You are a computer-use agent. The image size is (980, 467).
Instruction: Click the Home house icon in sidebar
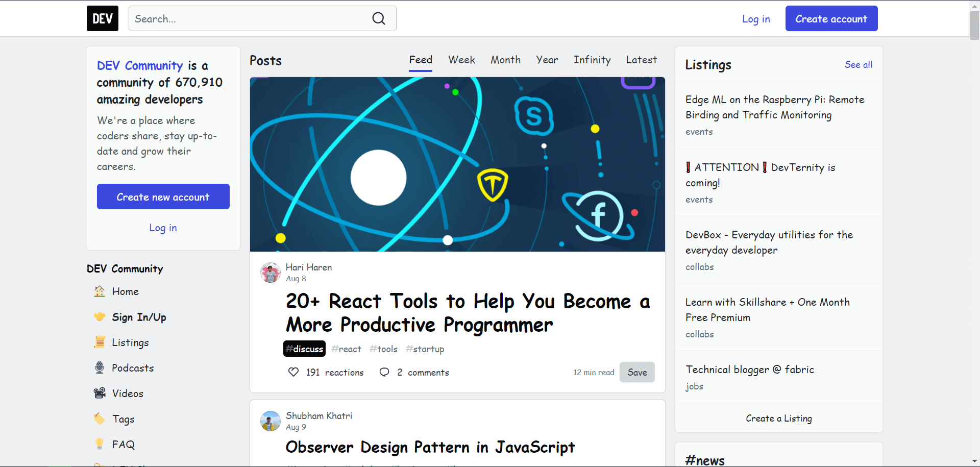point(100,291)
